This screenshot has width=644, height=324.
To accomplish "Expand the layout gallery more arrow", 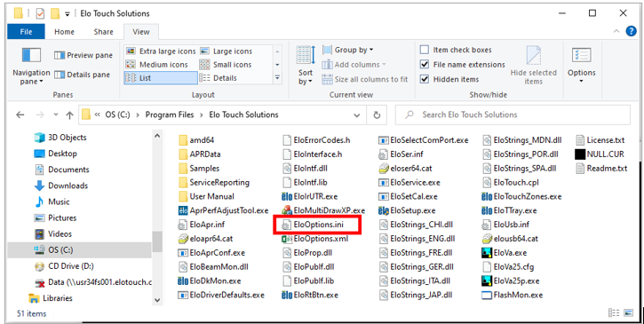I will (277, 77).
